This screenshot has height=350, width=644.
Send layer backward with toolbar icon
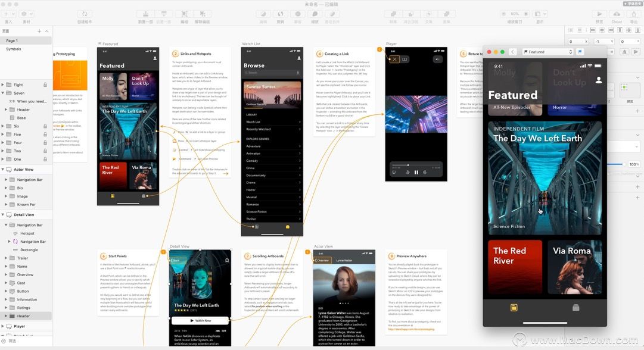click(164, 14)
